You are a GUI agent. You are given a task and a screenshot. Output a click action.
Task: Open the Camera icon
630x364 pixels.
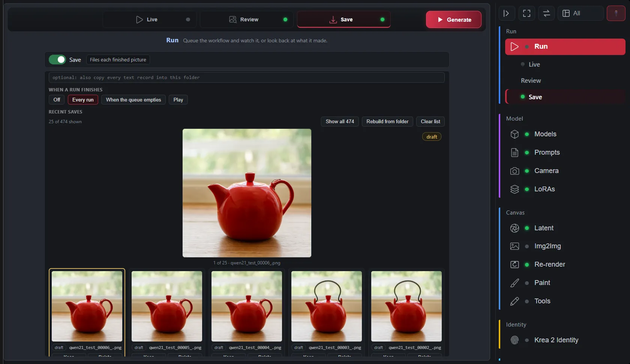(x=514, y=171)
